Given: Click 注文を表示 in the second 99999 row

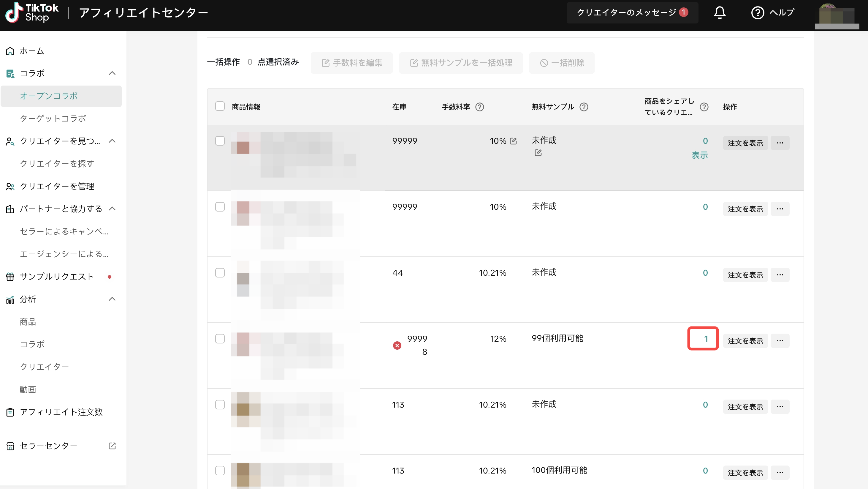Looking at the screenshot, I should point(745,209).
